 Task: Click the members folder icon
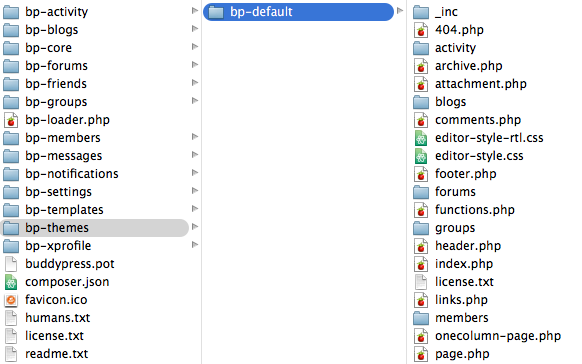[x=421, y=318]
